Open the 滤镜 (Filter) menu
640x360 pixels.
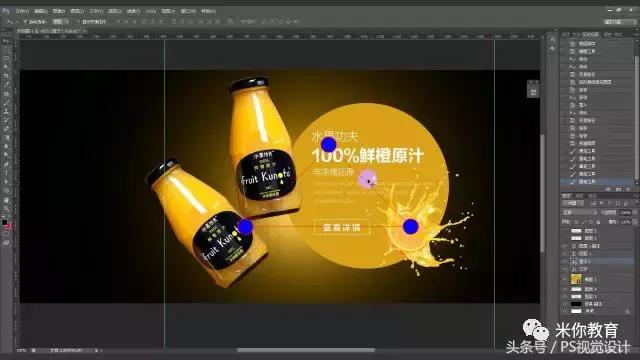coord(133,11)
